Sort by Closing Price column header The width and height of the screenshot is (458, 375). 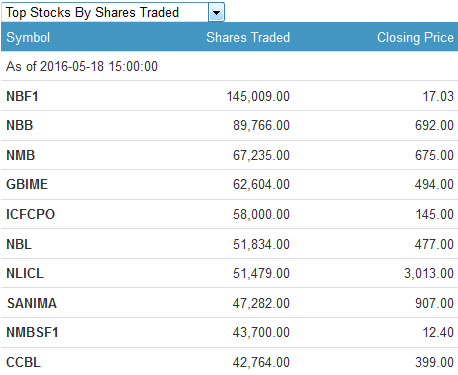[x=415, y=37]
